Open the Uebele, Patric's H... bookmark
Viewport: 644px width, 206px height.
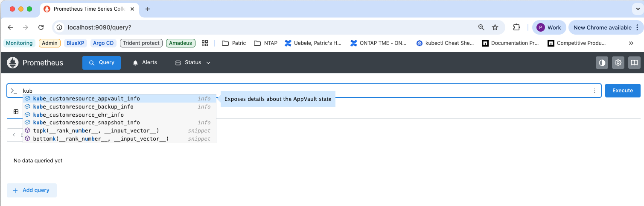tap(313, 43)
